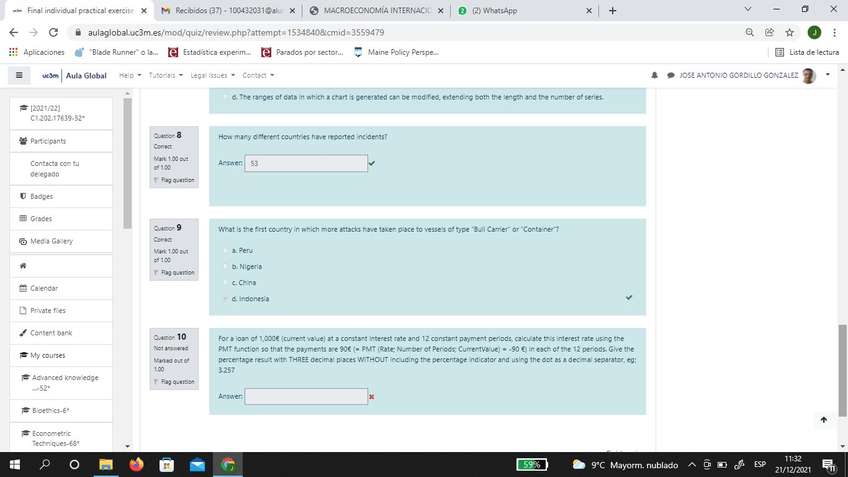
Task: Click the share page icon
Action: click(x=770, y=32)
